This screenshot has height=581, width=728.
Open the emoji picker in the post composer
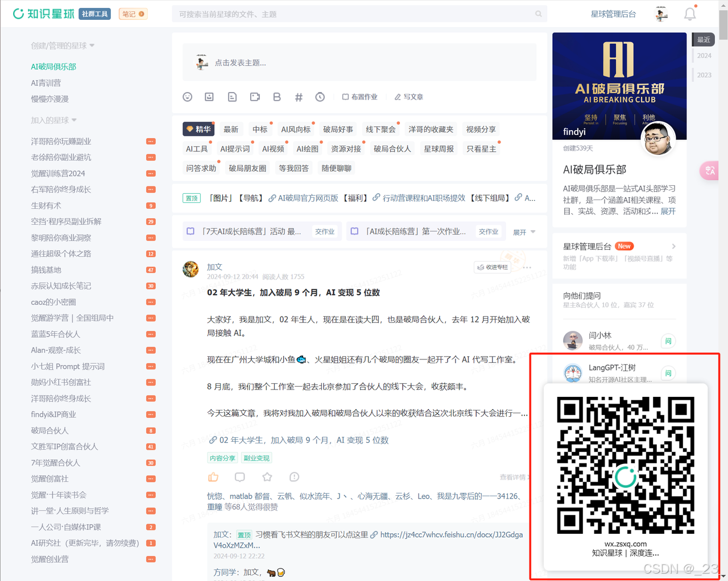(x=188, y=97)
